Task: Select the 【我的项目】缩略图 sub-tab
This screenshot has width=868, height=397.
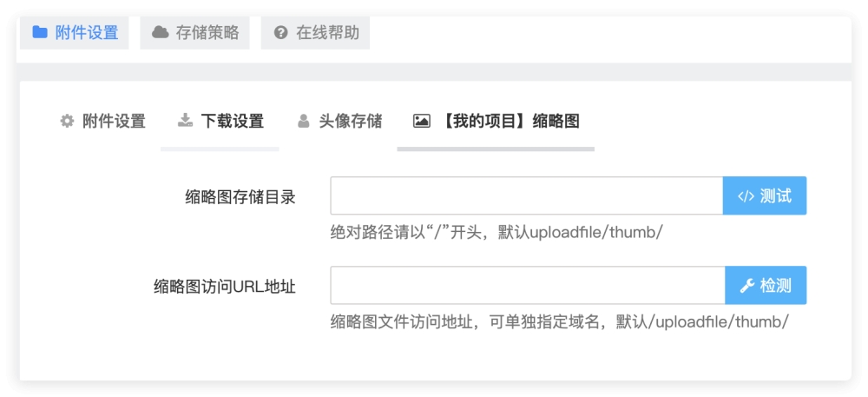Action: pyautogui.click(x=496, y=122)
